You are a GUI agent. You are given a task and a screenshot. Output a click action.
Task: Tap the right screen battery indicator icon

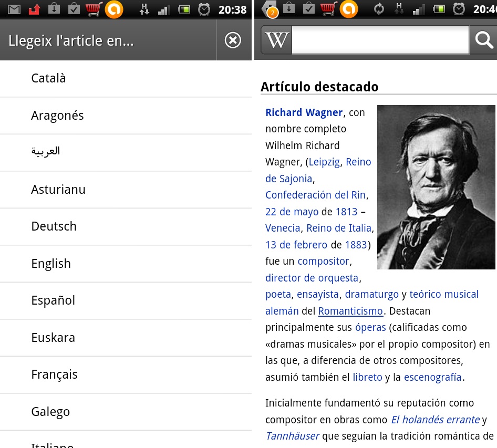click(439, 9)
